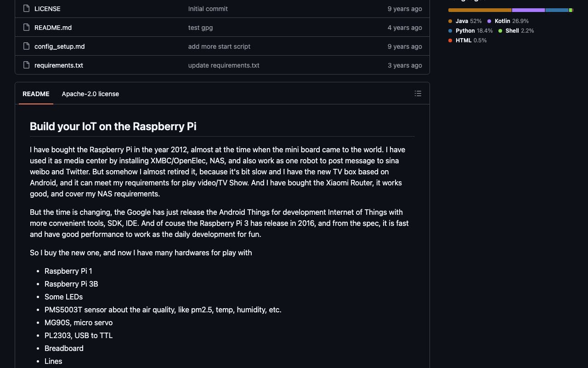The image size is (588, 368).
Task: View the 'update requirements.txt' commit
Action: pyautogui.click(x=224, y=65)
